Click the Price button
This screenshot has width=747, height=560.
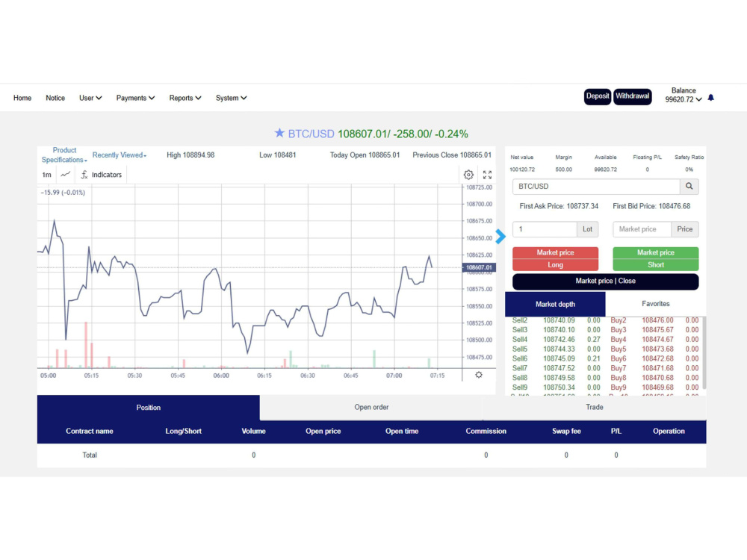(x=684, y=229)
